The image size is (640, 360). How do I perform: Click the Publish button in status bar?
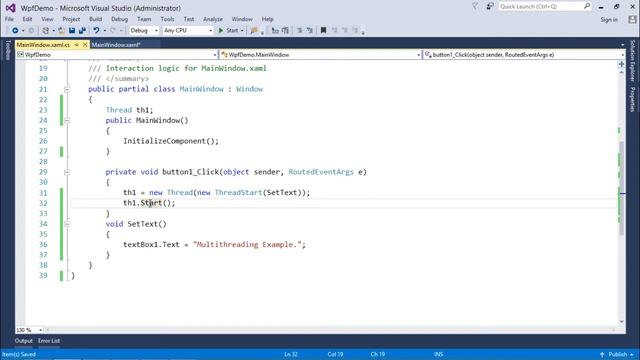coord(618,355)
